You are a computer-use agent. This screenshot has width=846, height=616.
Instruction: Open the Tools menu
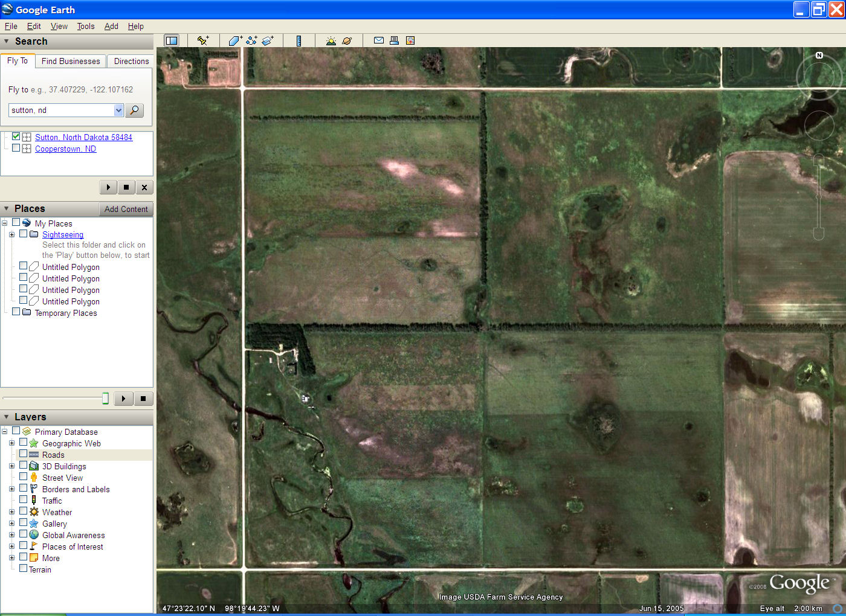click(x=86, y=26)
